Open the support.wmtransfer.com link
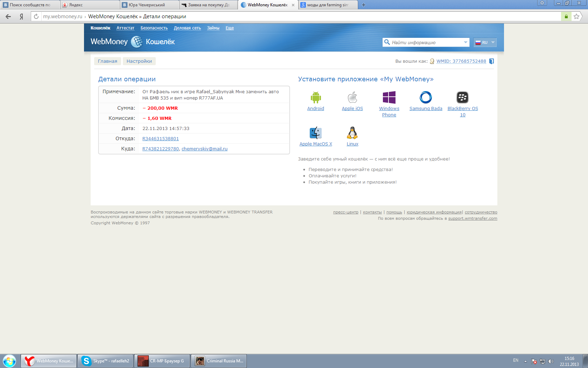 point(473,218)
